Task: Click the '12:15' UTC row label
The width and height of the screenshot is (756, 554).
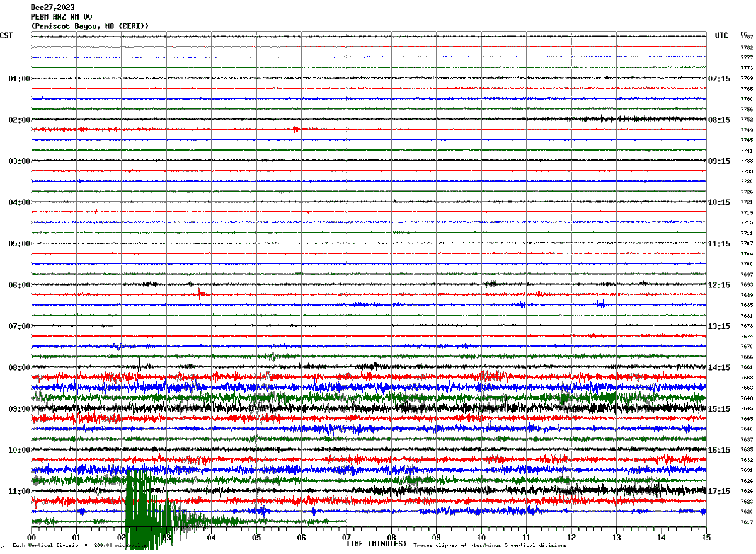Action: (719, 285)
